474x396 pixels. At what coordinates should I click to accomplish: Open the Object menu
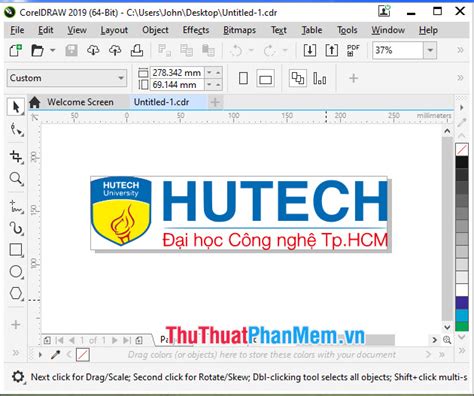[155, 30]
